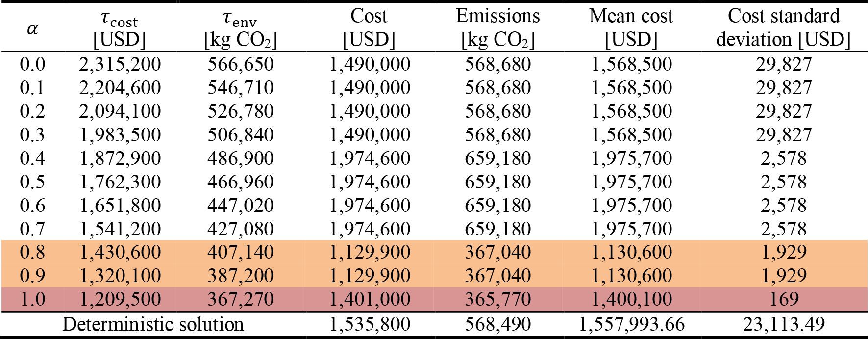The image size is (868, 339).
Task: Select the 2,315,200 τcost cell
Action: 120,64
